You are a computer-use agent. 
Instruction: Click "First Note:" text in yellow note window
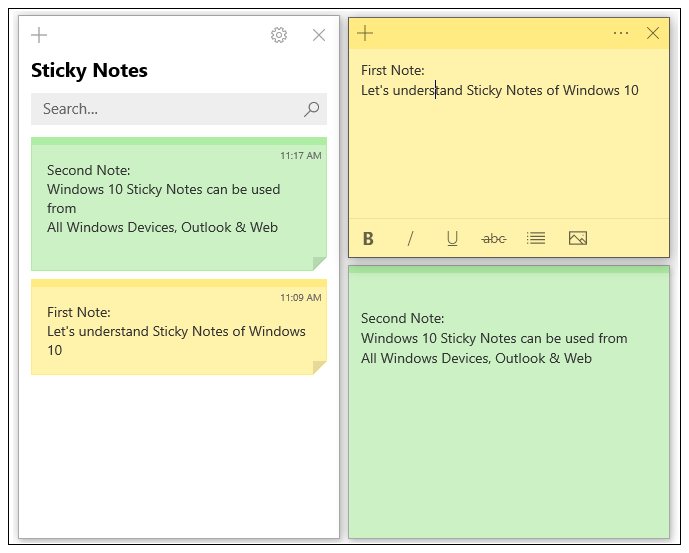[393, 70]
